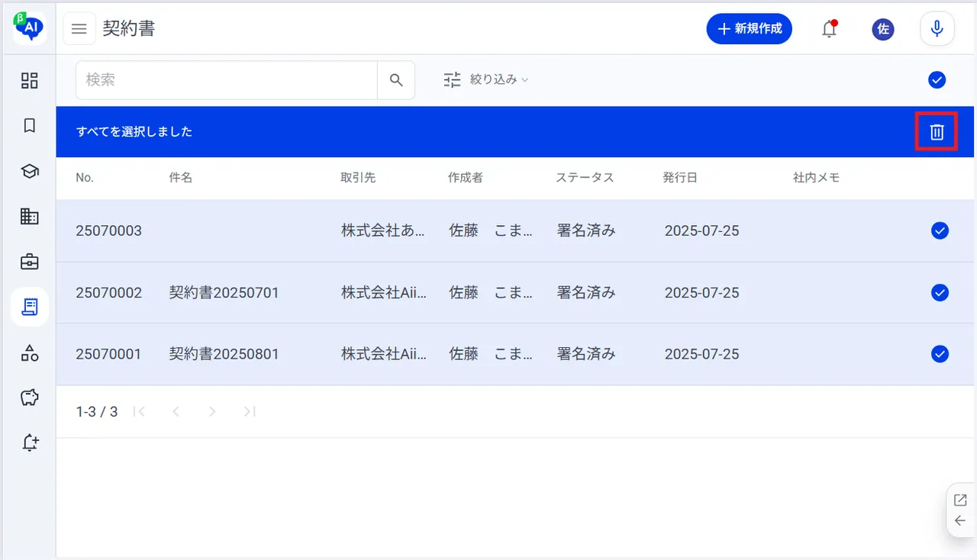Click the 社内メモ column header
The image size is (977, 560).
click(816, 178)
